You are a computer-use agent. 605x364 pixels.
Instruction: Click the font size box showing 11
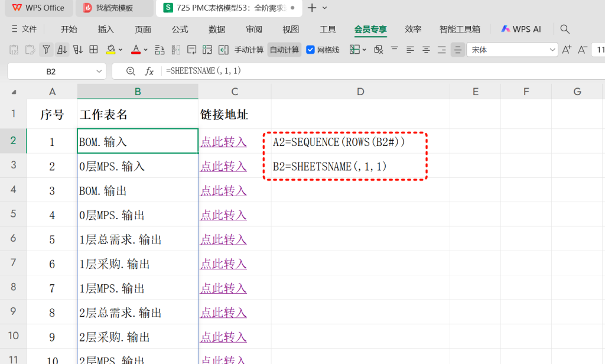click(x=599, y=50)
